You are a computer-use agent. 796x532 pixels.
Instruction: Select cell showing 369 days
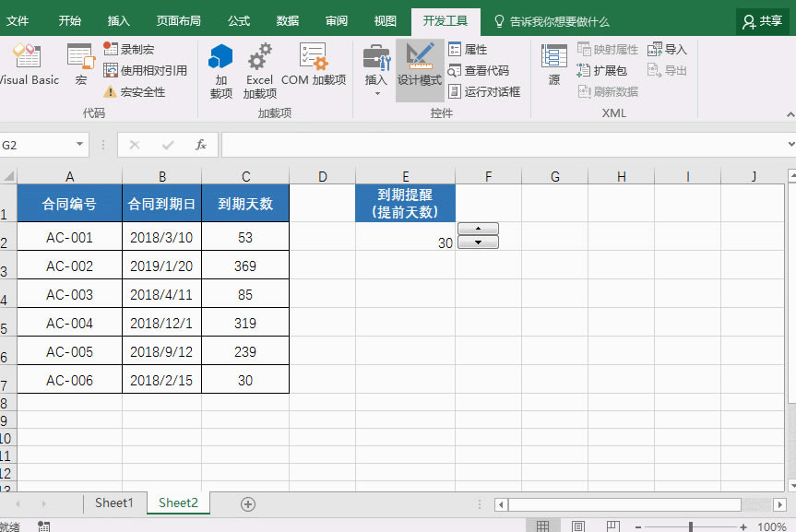click(245, 266)
